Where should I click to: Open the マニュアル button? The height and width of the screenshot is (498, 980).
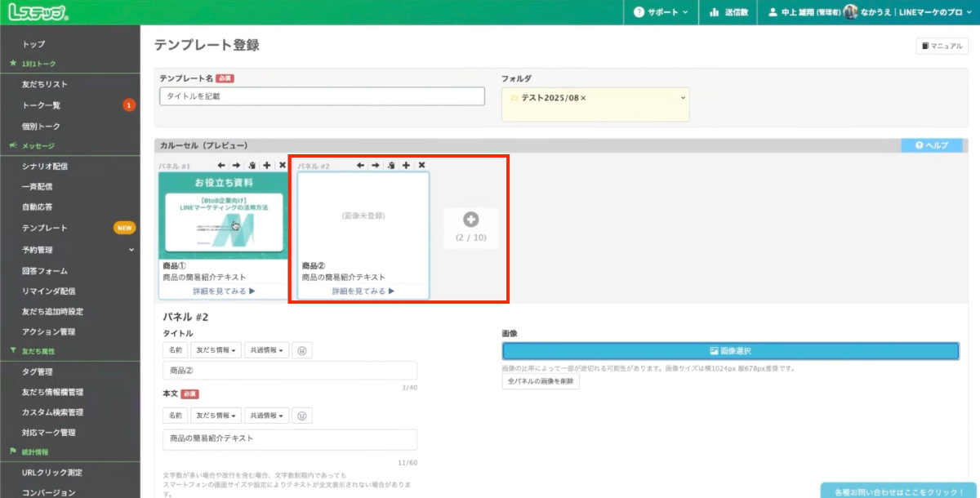click(x=942, y=47)
